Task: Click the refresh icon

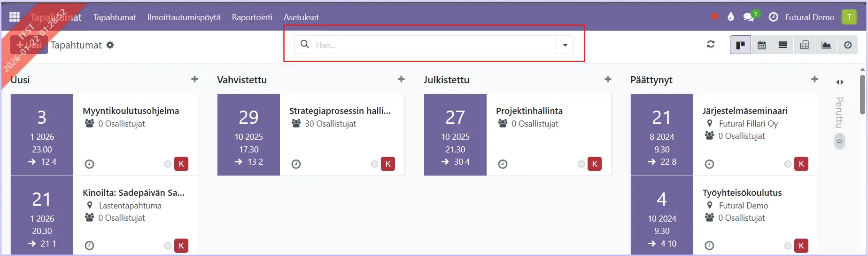Action: click(x=711, y=44)
